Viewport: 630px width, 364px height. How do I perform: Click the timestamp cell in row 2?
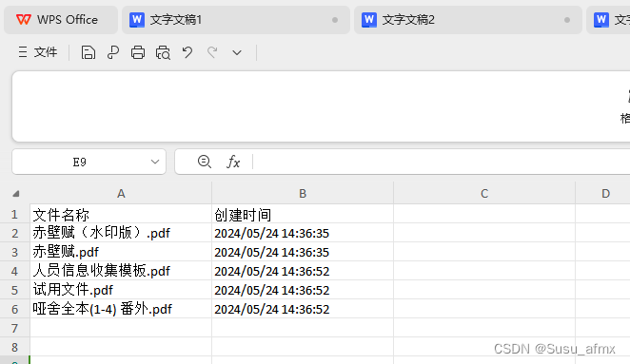[x=303, y=233]
